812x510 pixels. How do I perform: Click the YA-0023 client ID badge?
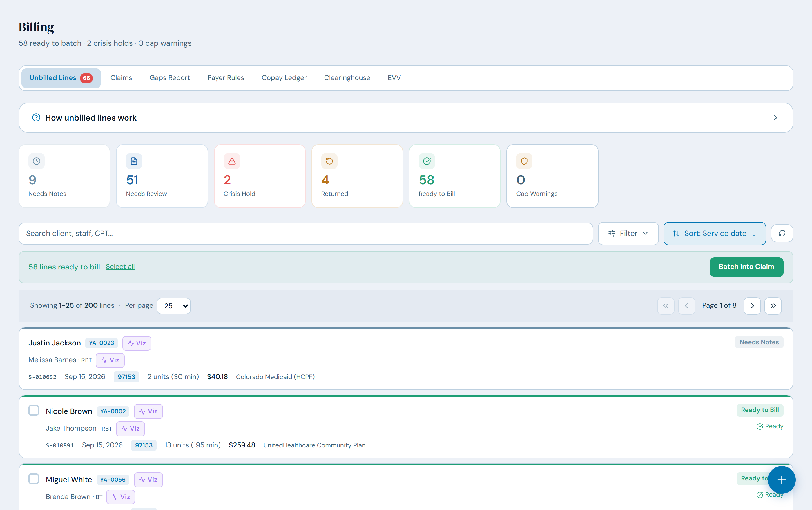[101, 343]
